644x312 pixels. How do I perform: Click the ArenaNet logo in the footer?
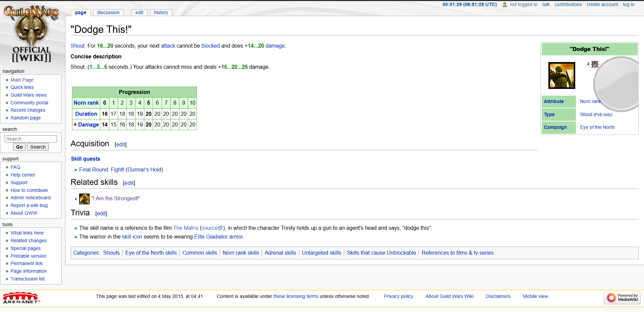pyautogui.click(x=21, y=298)
